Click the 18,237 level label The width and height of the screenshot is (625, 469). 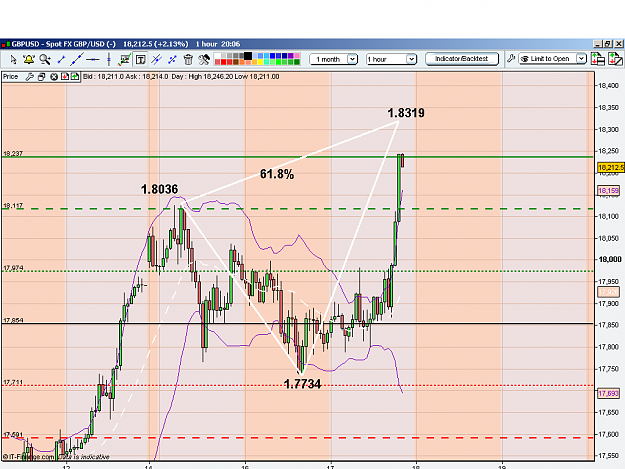point(13,153)
